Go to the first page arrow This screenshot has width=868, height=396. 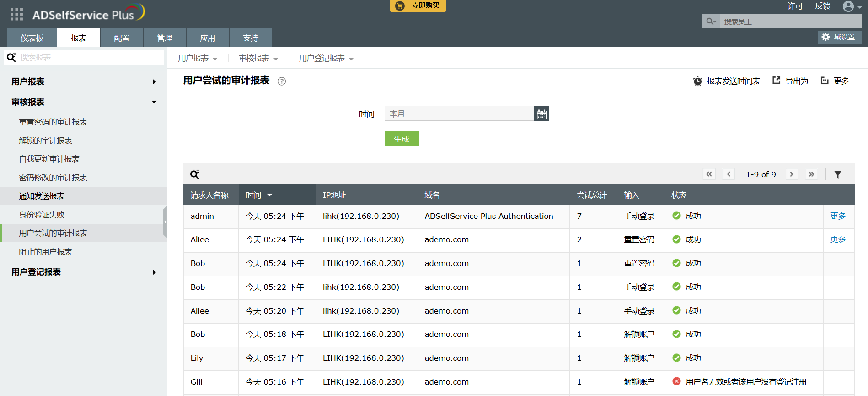[x=709, y=174]
